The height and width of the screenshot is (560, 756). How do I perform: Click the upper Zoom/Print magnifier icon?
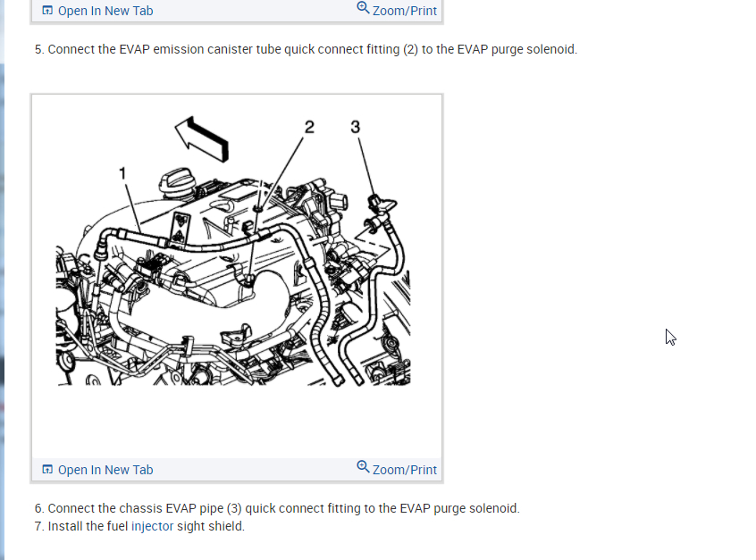click(363, 8)
